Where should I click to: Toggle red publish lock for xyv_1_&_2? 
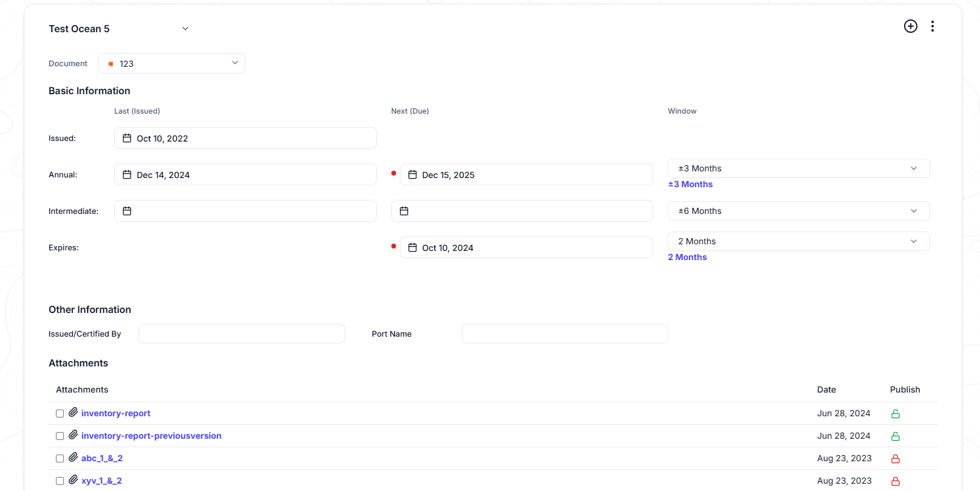click(895, 481)
